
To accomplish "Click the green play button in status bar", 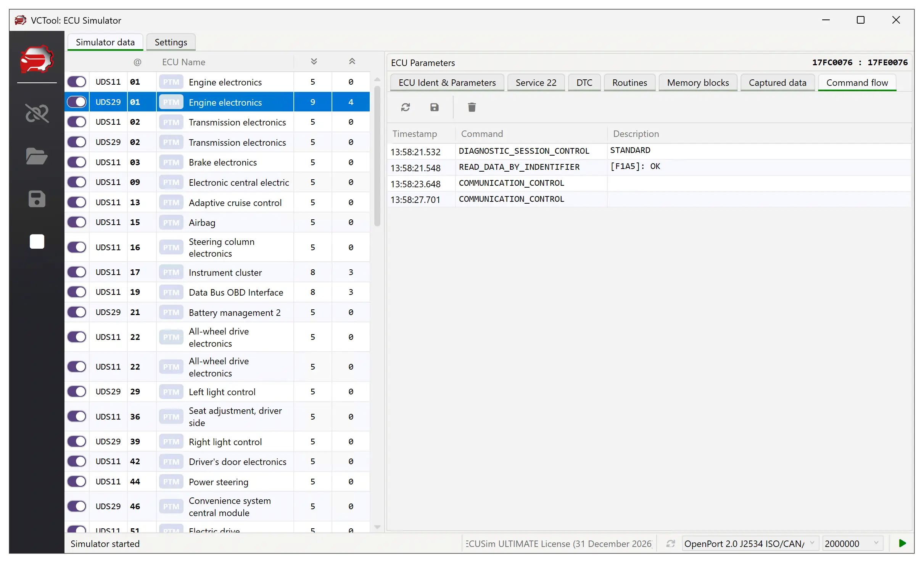I will point(902,543).
